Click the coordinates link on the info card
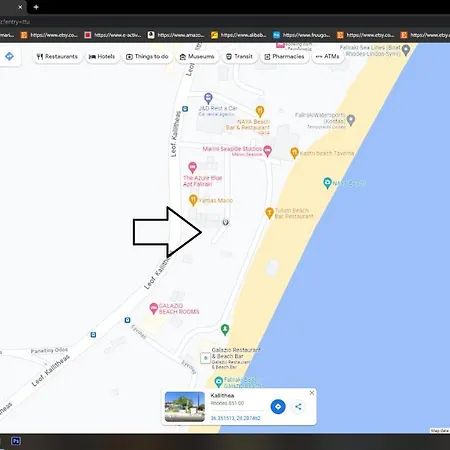Screen dimensions: 450x450 (235, 418)
